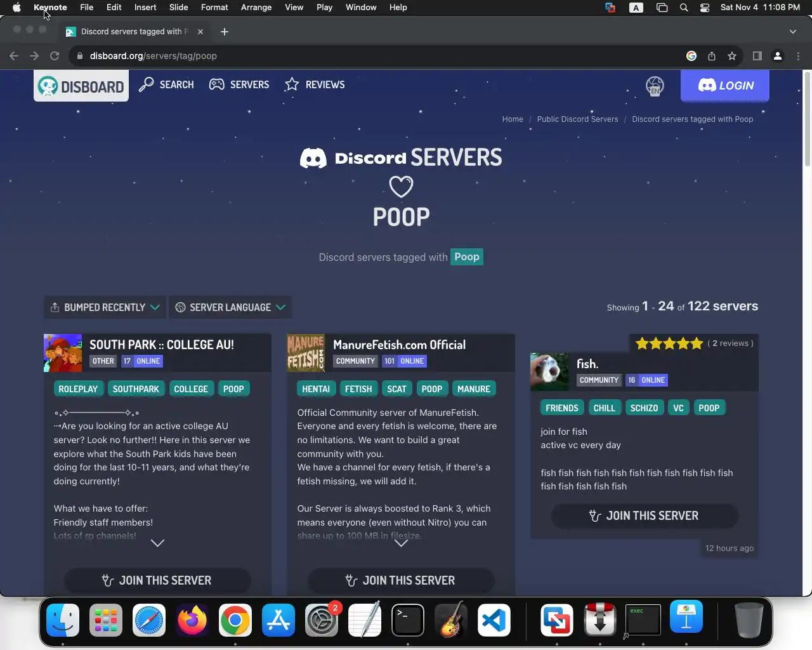Click the share page icon
Viewport: 812px width, 650px height.
point(712,56)
